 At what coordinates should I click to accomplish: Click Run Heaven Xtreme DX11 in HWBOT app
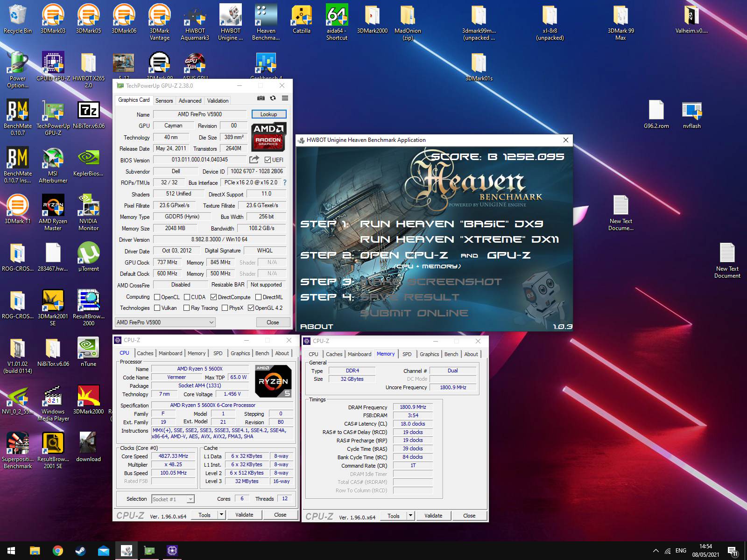(459, 239)
